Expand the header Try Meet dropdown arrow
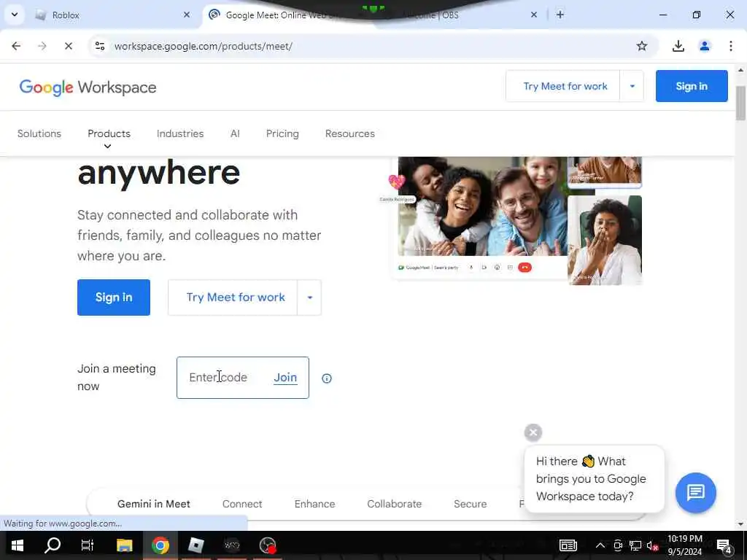 click(x=632, y=86)
